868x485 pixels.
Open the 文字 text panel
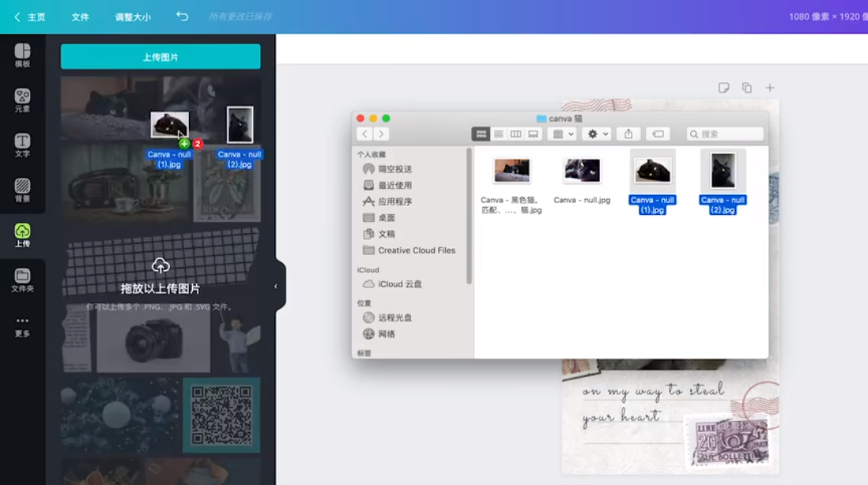[22, 145]
